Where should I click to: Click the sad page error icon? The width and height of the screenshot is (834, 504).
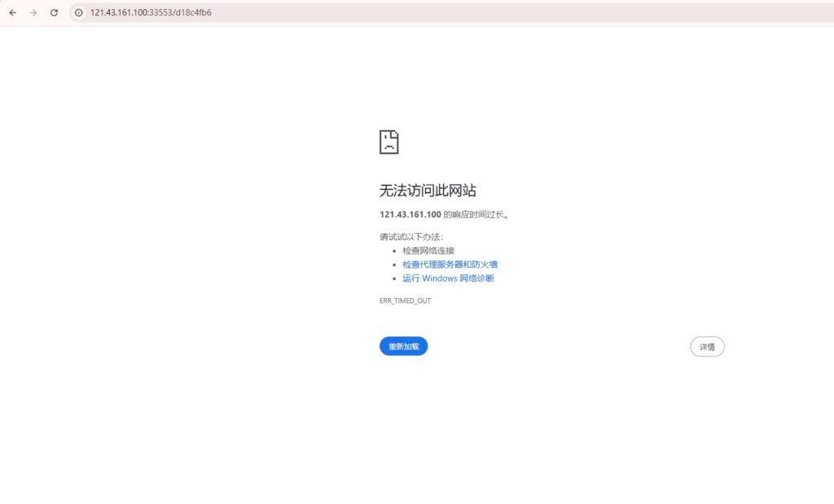(x=388, y=142)
